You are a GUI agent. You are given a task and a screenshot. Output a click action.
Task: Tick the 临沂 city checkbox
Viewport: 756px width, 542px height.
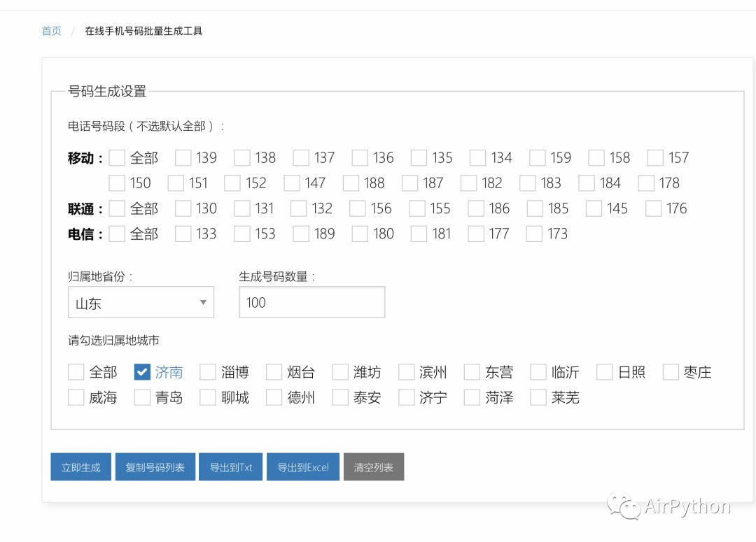538,372
